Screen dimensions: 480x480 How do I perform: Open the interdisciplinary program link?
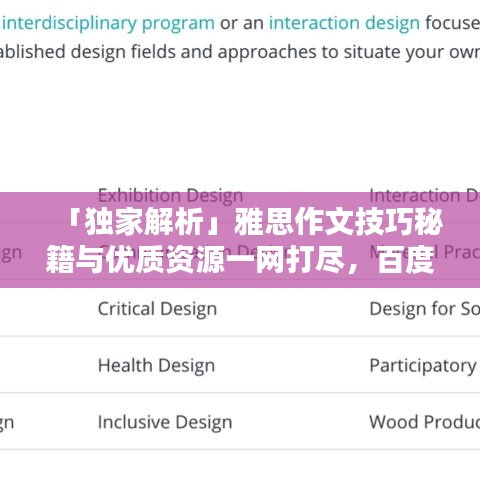[108, 24]
